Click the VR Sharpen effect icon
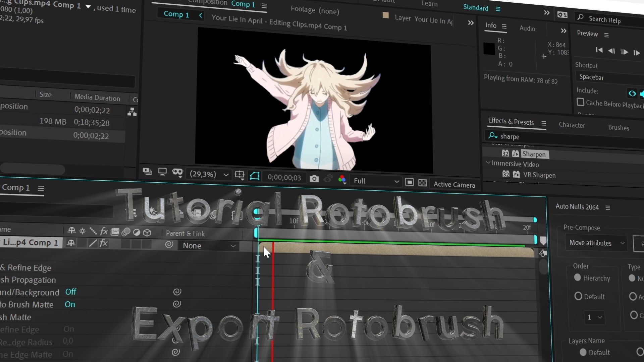The image size is (644, 362). (x=516, y=174)
